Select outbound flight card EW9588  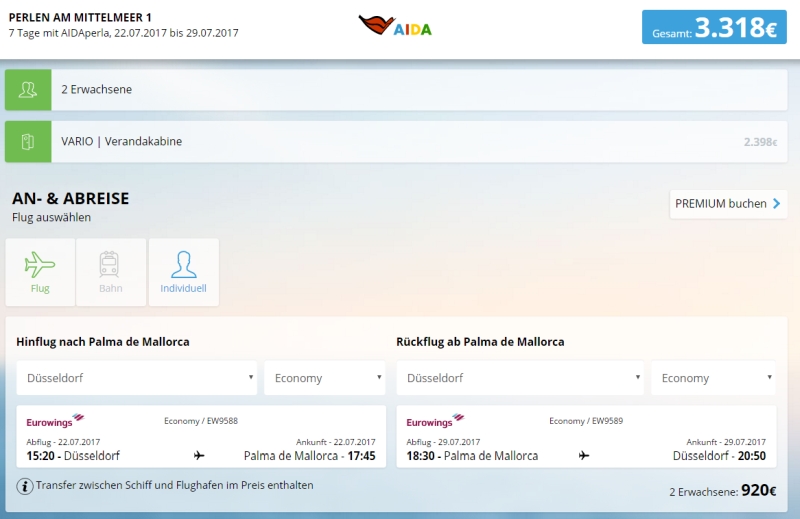pos(201,437)
